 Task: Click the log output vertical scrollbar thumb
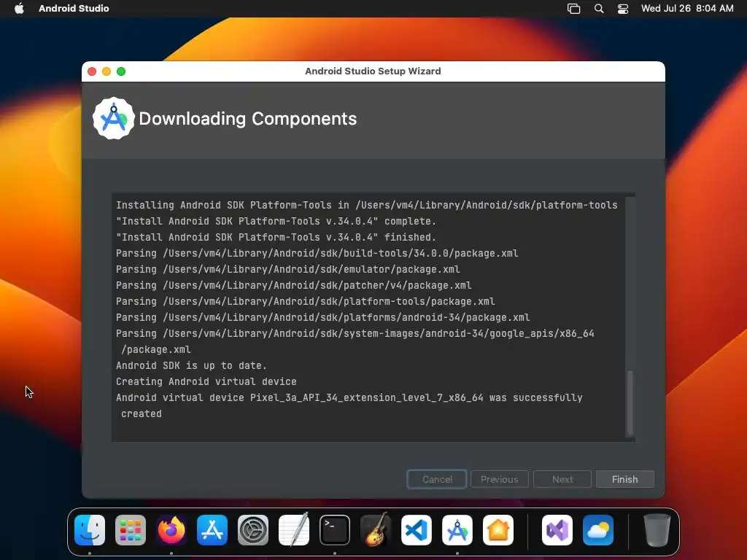[x=630, y=402]
